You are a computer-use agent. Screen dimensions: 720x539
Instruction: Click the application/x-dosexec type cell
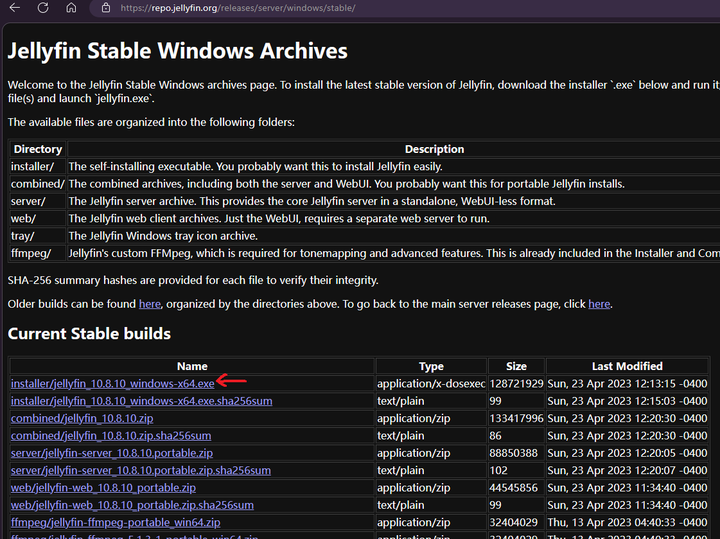[x=431, y=383]
